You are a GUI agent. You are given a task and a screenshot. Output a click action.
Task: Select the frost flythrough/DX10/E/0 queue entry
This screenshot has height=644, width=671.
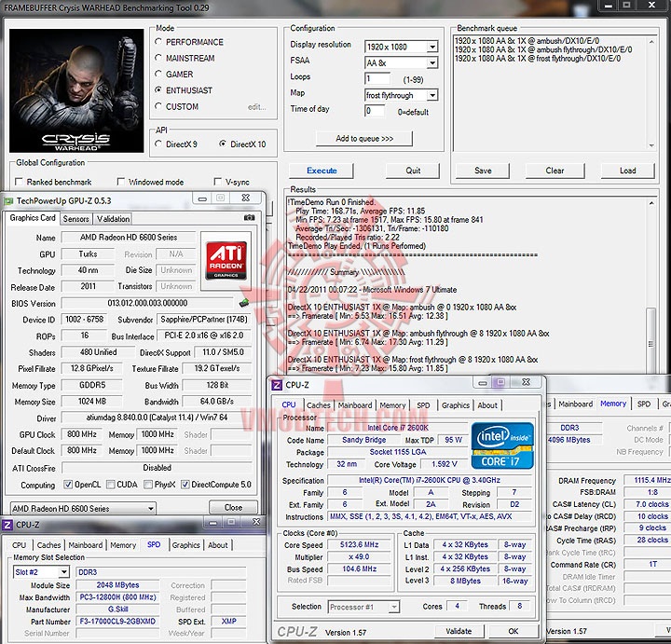point(538,59)
